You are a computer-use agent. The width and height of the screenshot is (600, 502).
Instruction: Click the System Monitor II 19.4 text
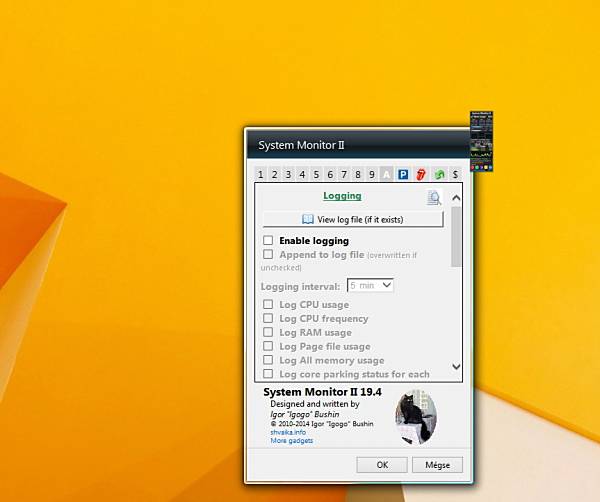pos(322,392)
